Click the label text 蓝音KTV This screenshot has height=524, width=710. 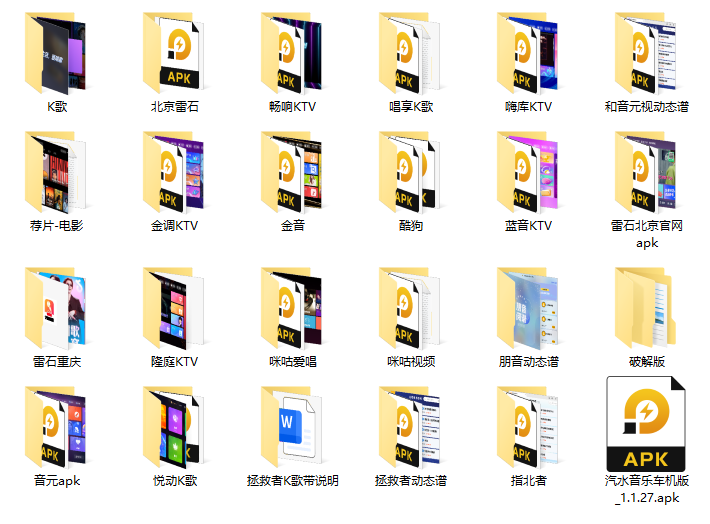(528, 226)
